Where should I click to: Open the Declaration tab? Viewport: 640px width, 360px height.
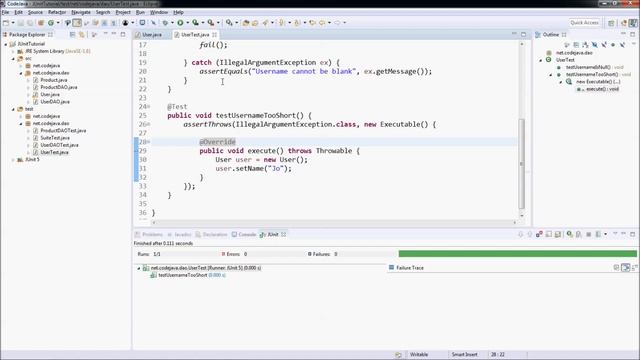pyautogui.click(x=211, y=234)
